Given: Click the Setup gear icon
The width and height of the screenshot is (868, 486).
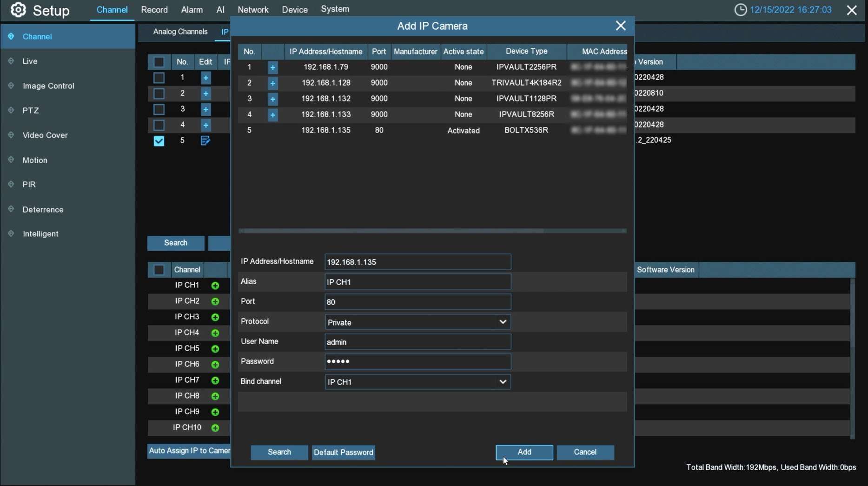Looking at the screenshot, I should [18, 10].
